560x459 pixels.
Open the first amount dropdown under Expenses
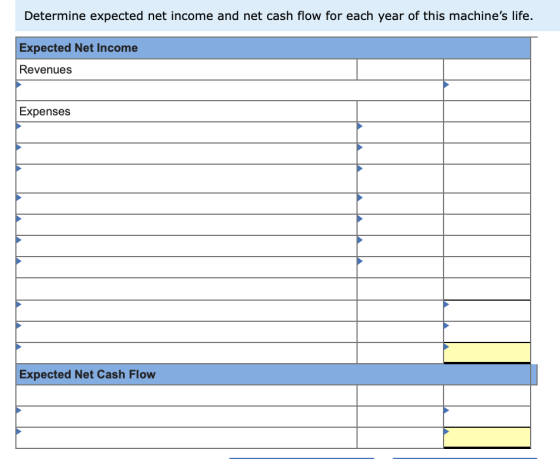(400, 133)
